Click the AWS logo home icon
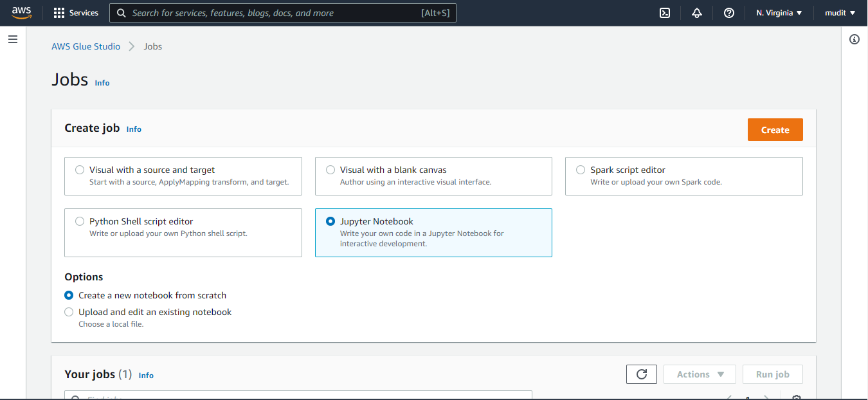 (x=21, y=13)
